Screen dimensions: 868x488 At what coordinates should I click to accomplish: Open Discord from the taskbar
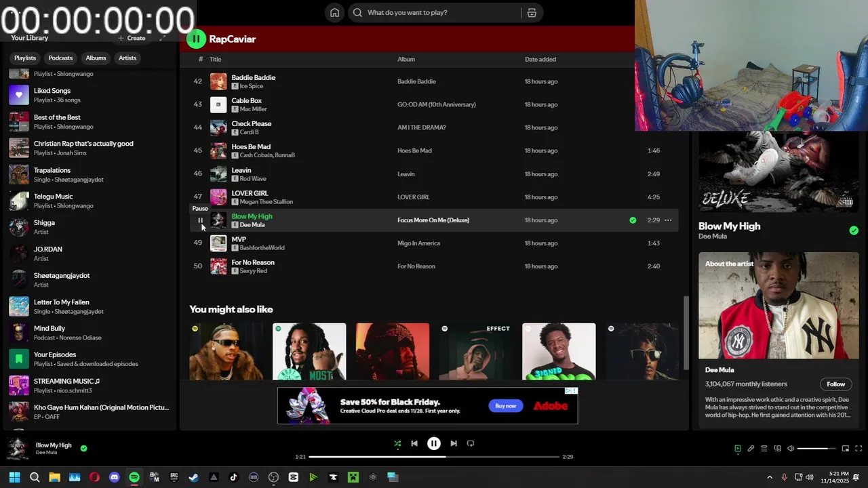tap(114, 477)
